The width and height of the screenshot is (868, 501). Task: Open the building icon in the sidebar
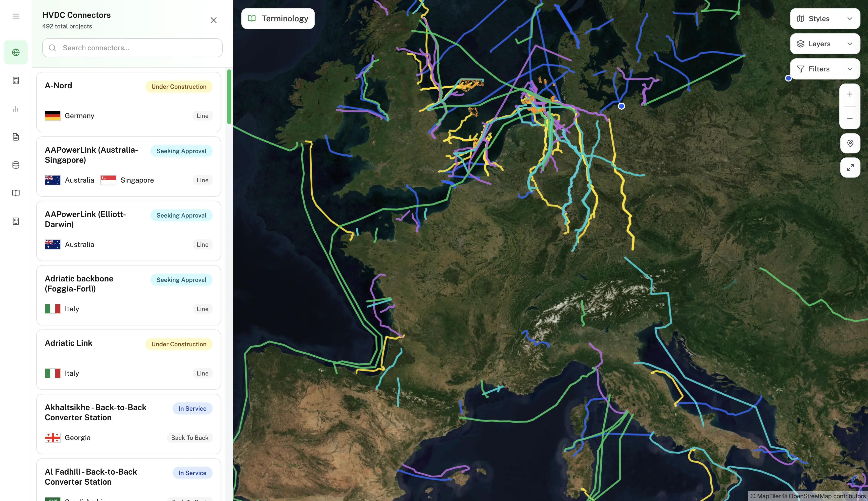tap(16, 221)
